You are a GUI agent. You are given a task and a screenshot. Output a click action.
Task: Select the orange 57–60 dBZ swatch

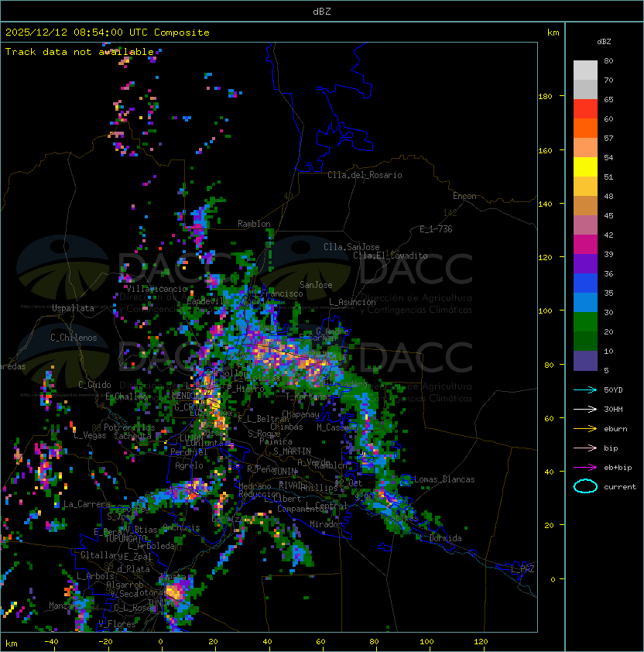585,128
